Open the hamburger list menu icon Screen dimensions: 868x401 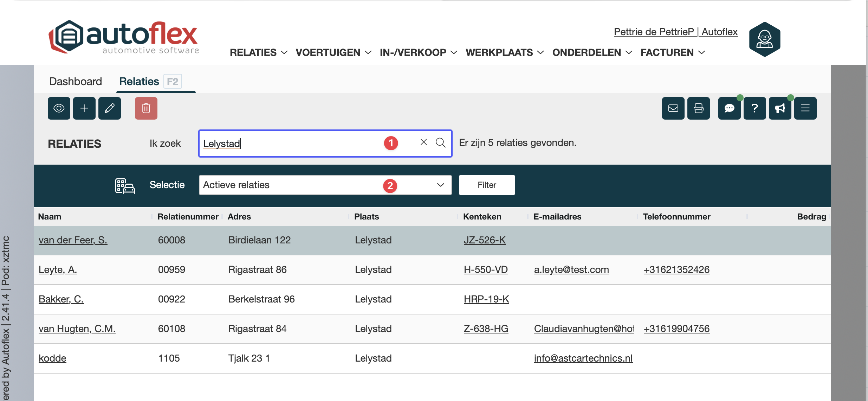tap(805, 108)
